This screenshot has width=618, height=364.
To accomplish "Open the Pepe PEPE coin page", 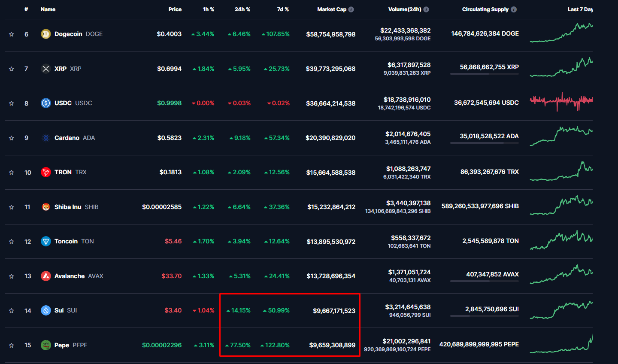I will click(x=71, y=345).
